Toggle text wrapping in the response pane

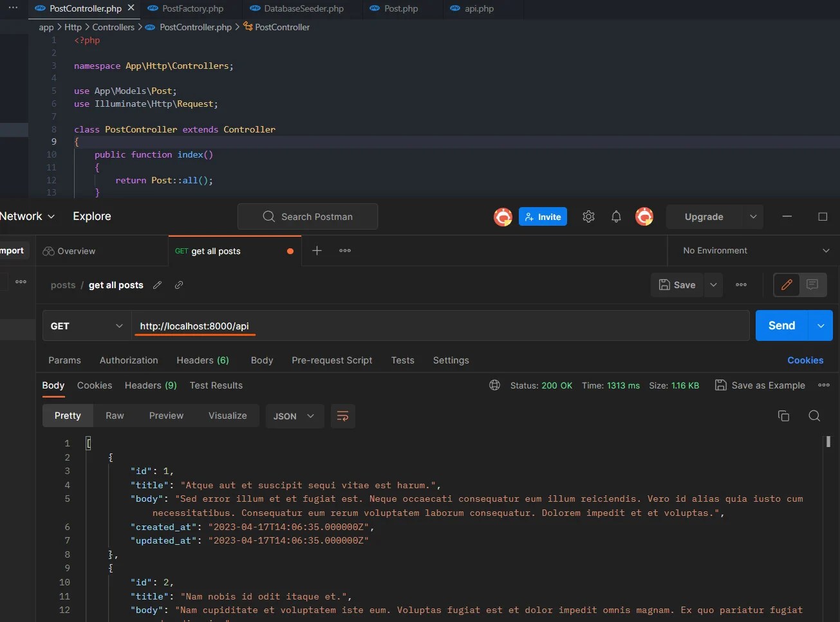(x=342, y=416)
